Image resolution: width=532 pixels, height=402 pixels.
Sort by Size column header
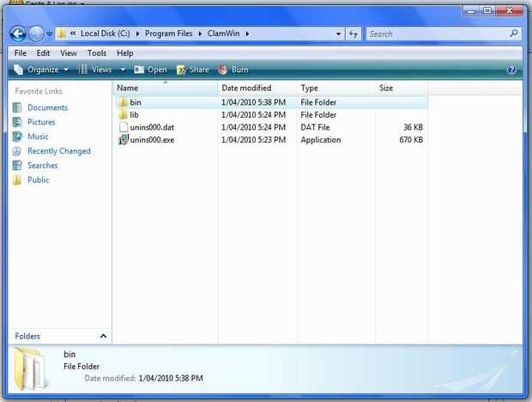click(x=402, y=88)
